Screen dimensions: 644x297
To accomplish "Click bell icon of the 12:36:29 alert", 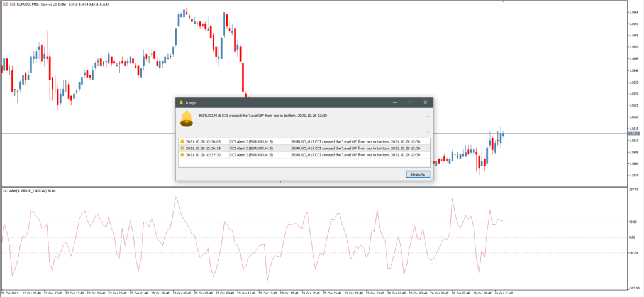I will (x=182, y=148).
